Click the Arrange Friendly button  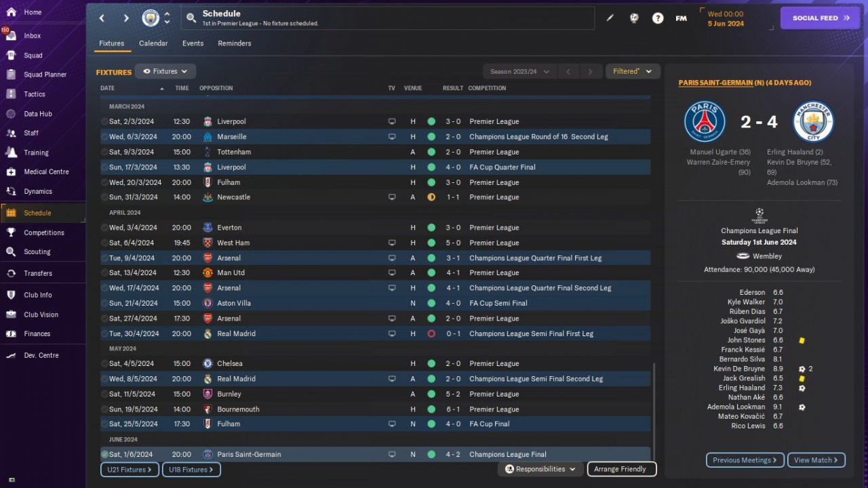coord(622,469)
